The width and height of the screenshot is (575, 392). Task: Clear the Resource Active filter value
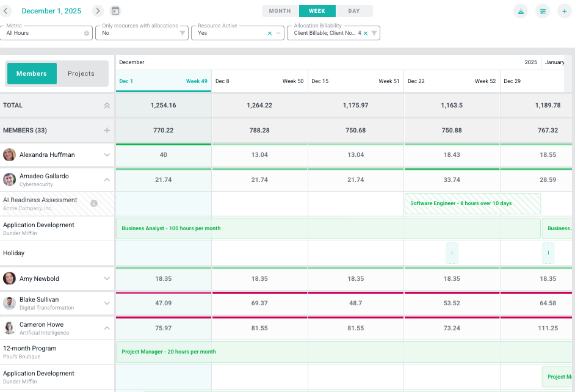270,33
